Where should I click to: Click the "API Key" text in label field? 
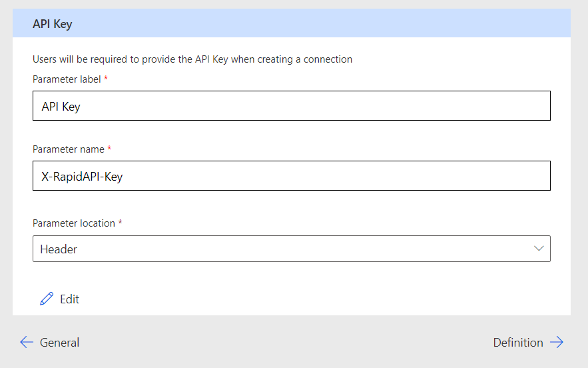61,107
